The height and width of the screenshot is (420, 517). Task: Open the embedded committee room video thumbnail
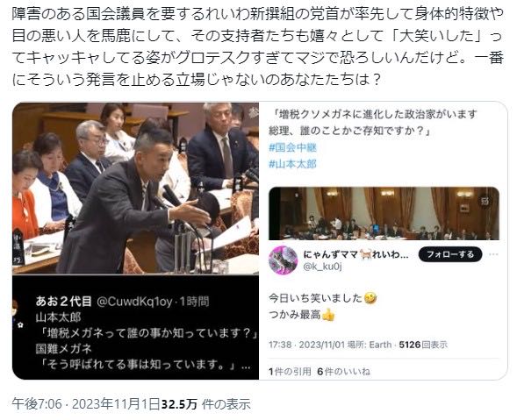click(384, 213)
